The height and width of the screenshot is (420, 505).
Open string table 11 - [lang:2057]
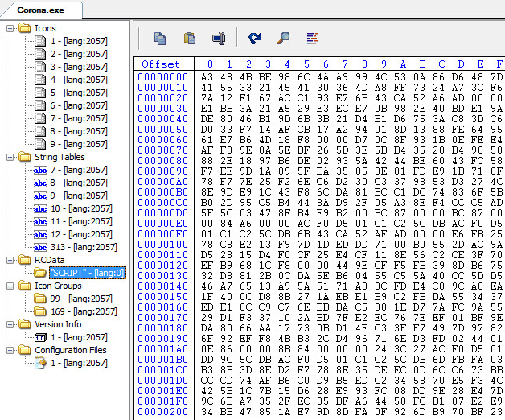point(81,221)
